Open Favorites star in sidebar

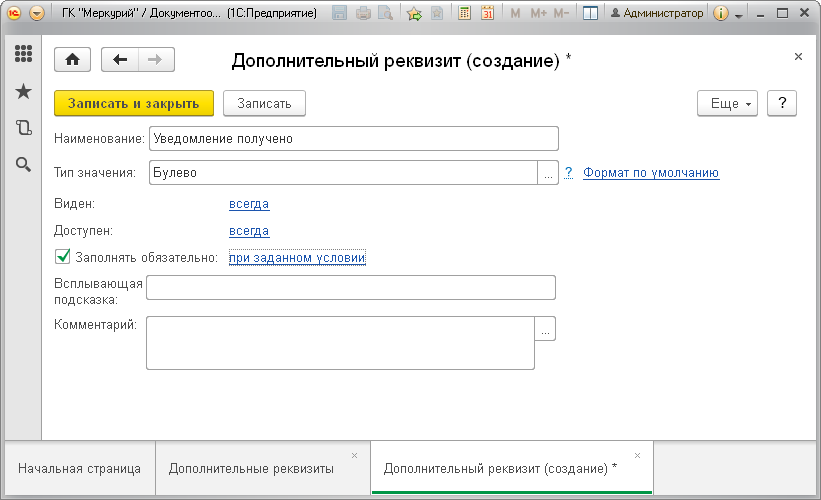tap(23, 92)
